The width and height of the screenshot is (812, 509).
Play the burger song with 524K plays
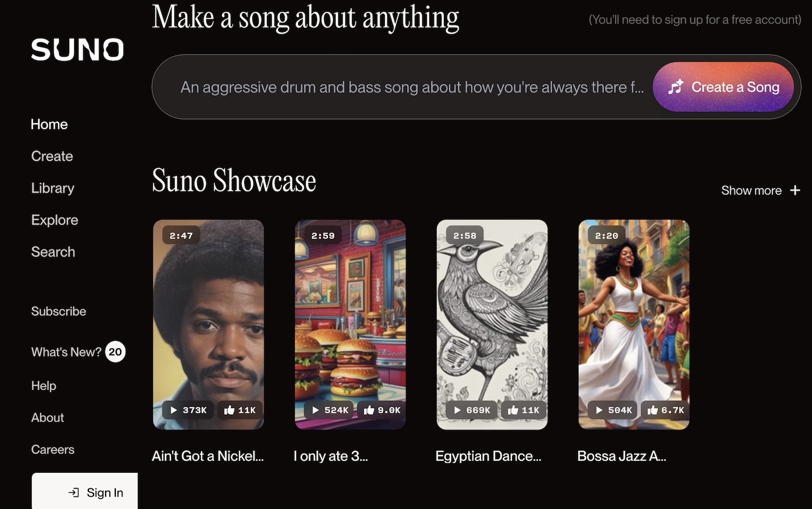[x=329, y=410]
